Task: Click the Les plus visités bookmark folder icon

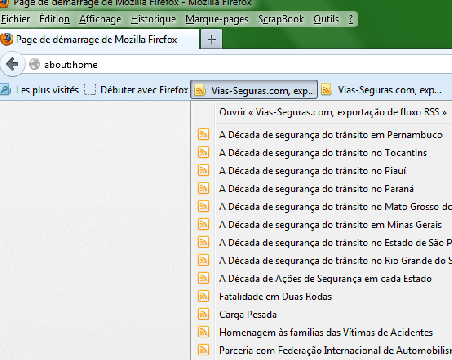Action: 6,89
